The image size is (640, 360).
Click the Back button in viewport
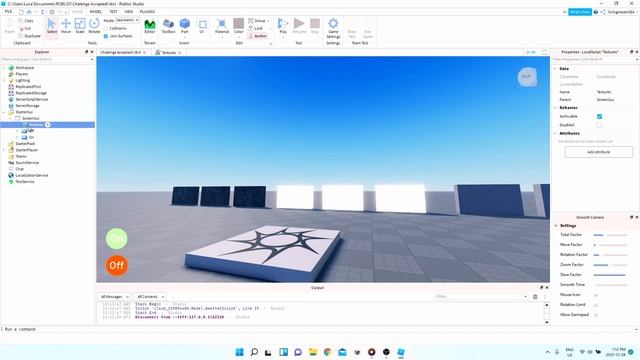coord(527,76)
